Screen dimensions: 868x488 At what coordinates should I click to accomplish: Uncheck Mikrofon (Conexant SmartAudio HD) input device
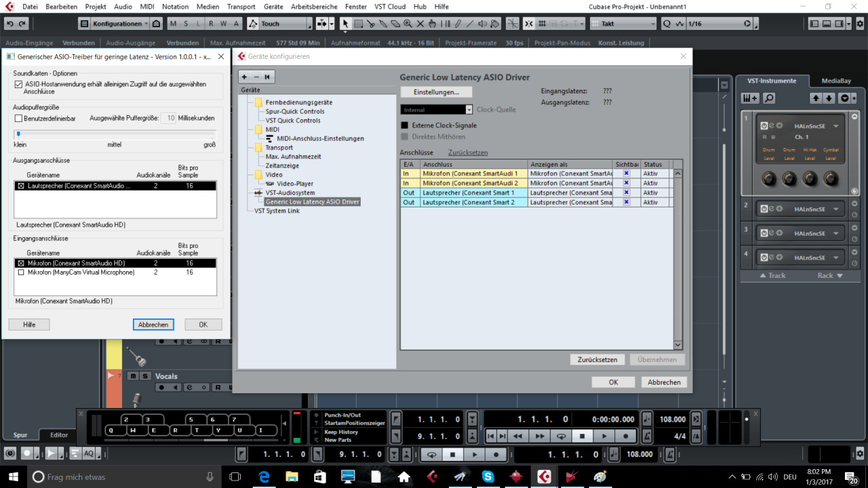pos(21,263)
